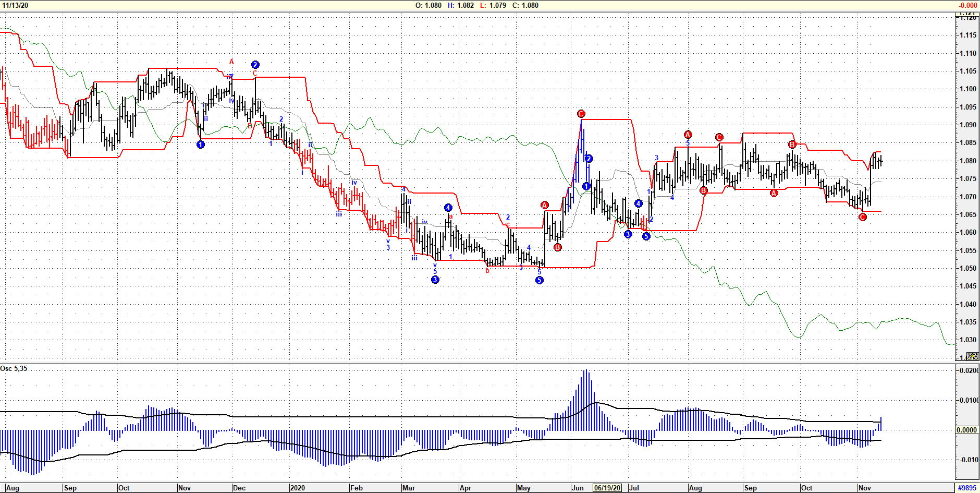The height and width of the screenshot is (493, 980).
Task: Select blue circled 2 wave label near December top
Action: pos(255,65)
